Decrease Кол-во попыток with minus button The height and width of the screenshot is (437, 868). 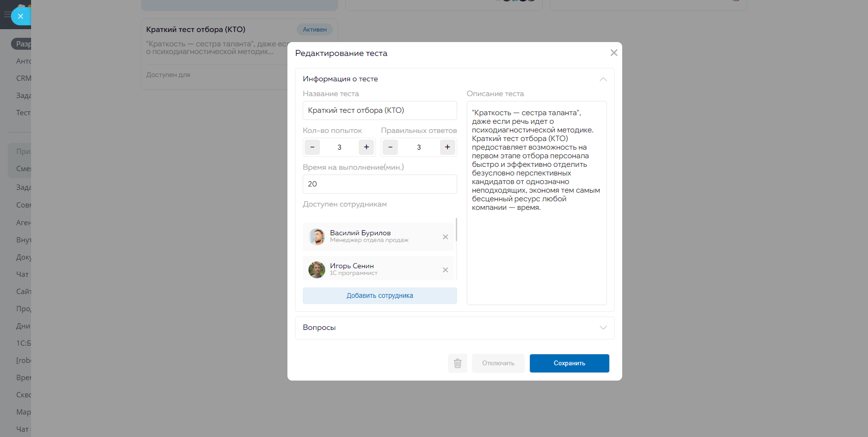(x=312, y=147)
